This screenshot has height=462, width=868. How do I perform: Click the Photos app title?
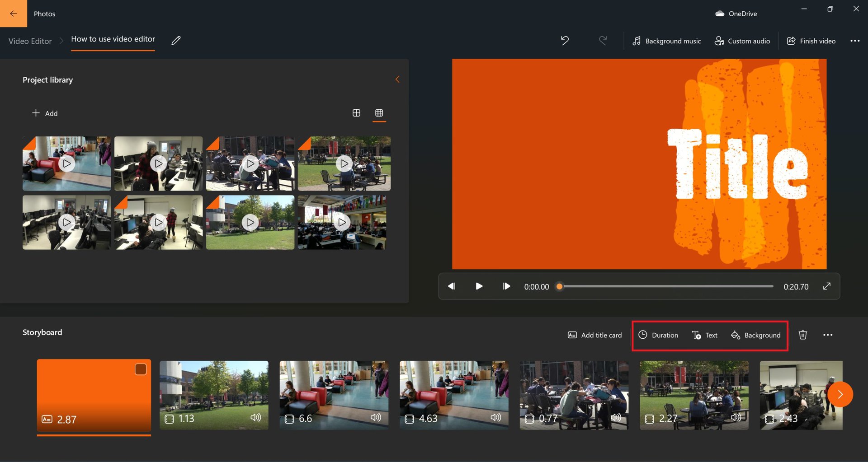point(44,14)
